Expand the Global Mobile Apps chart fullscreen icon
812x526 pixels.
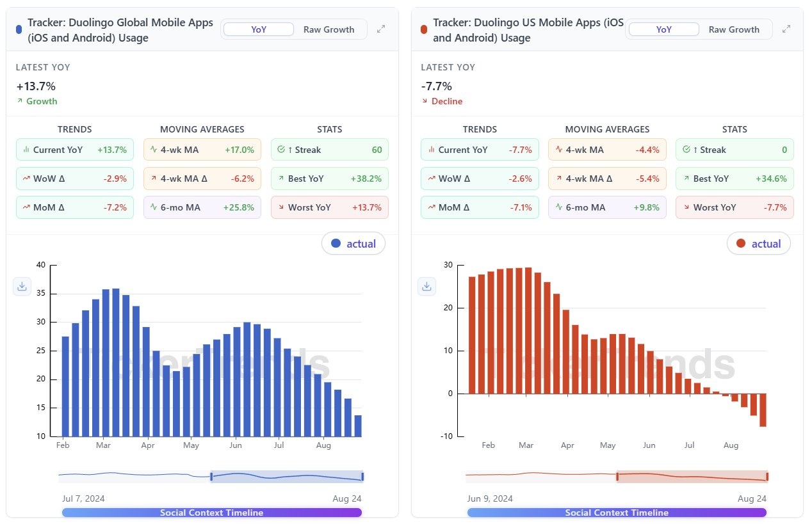coord(381,29)
